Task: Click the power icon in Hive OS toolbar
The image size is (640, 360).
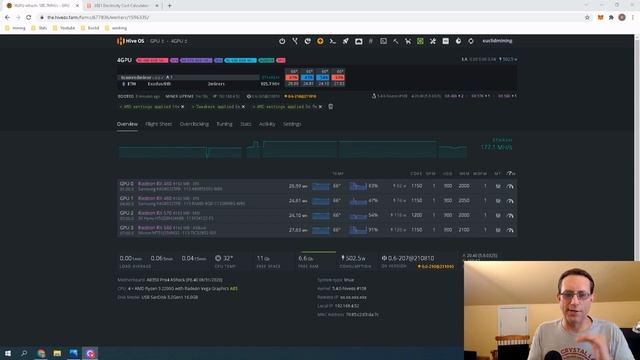Action: click(x=282, y=41)
